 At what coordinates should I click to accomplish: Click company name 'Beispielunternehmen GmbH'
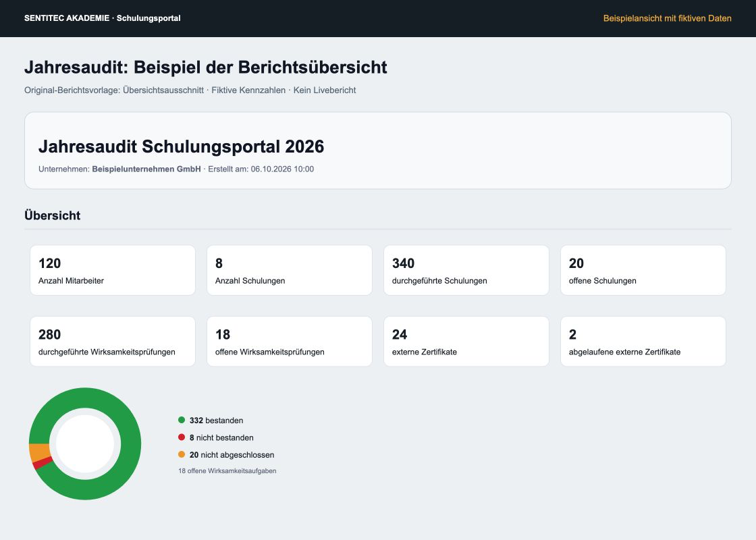(146, 169)
